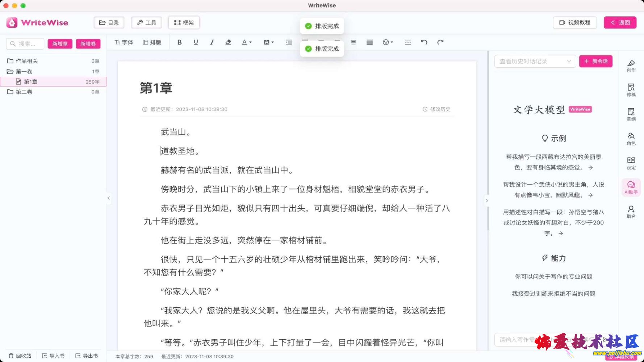Image resolution: width=644 pixels, height=362 pixels.
Task: Collapse the 第一卷 folder in the tree
Action: 10,71
